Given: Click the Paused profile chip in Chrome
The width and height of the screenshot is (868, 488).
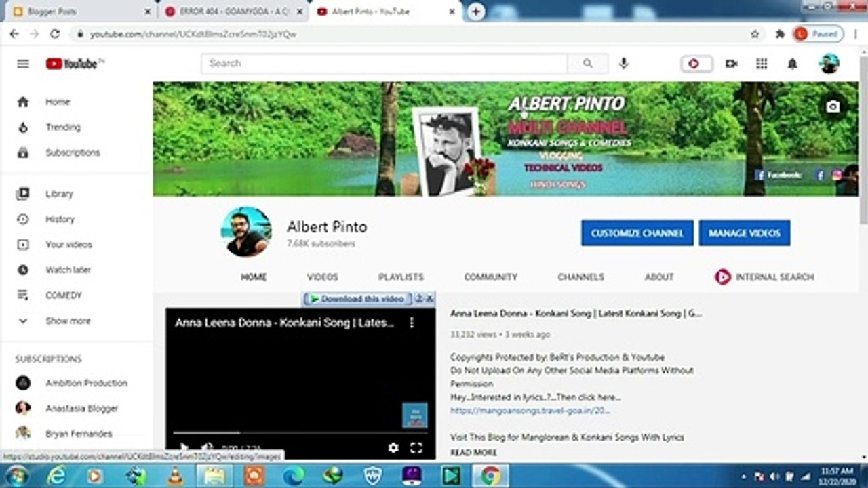Looking at the screenshot, I should click(x=818, y=33).
